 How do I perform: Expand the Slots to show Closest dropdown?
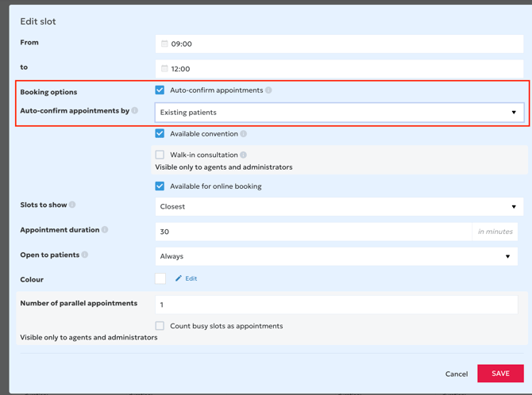click(x=338, y=206)
